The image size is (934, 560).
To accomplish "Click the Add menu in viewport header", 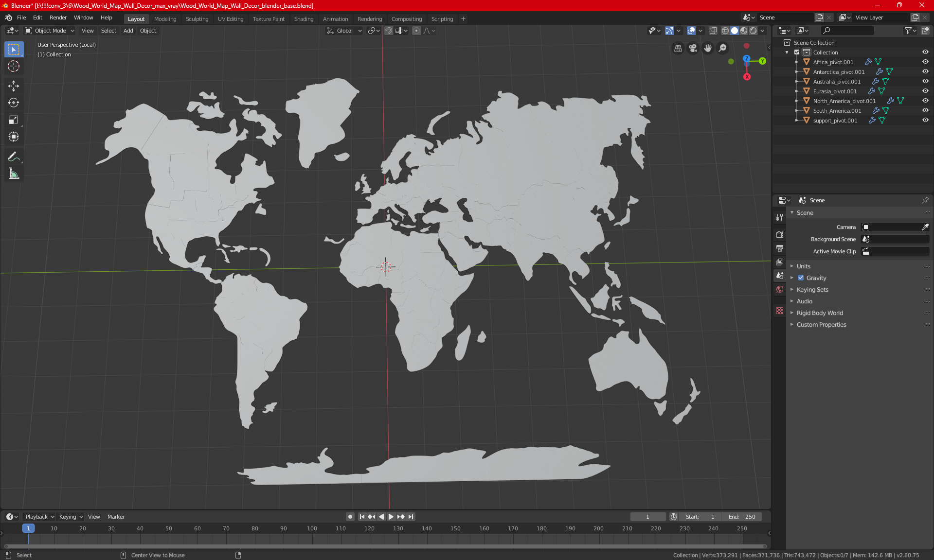I will pos(128,31).
